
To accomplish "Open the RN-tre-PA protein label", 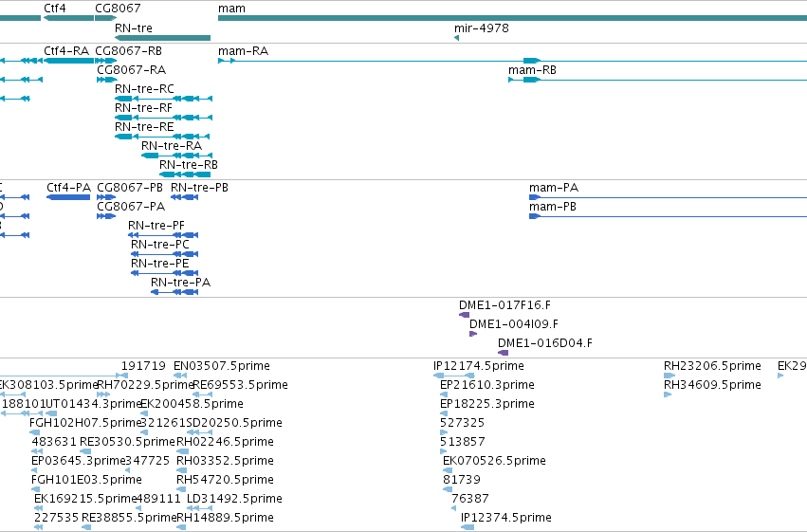I will click(x=180, y=283).
